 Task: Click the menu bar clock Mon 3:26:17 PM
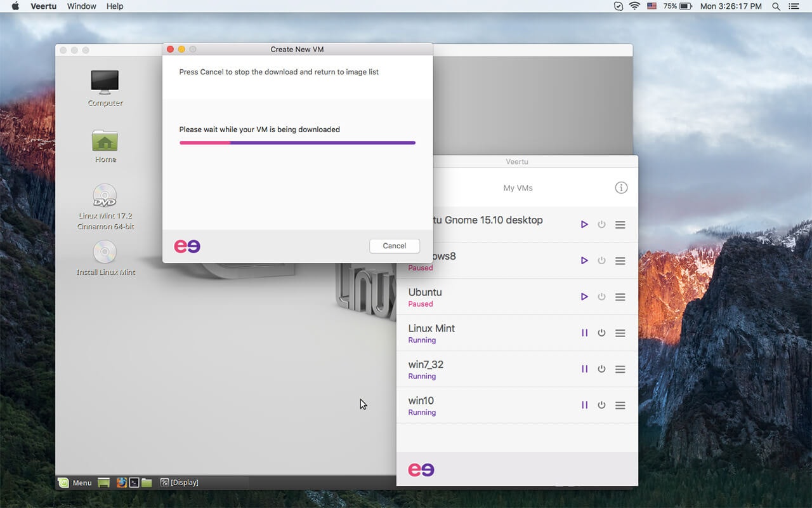coord(731,6)
